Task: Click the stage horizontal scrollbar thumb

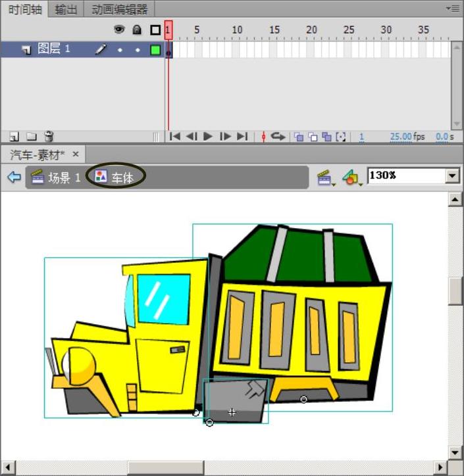Action: tap(166, 467)
